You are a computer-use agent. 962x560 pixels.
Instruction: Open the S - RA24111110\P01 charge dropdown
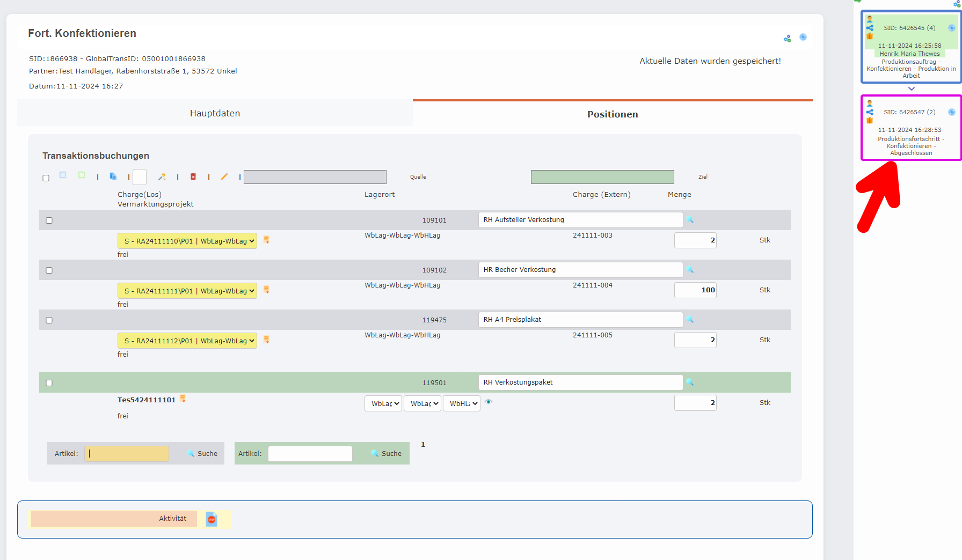coord(187,241)
